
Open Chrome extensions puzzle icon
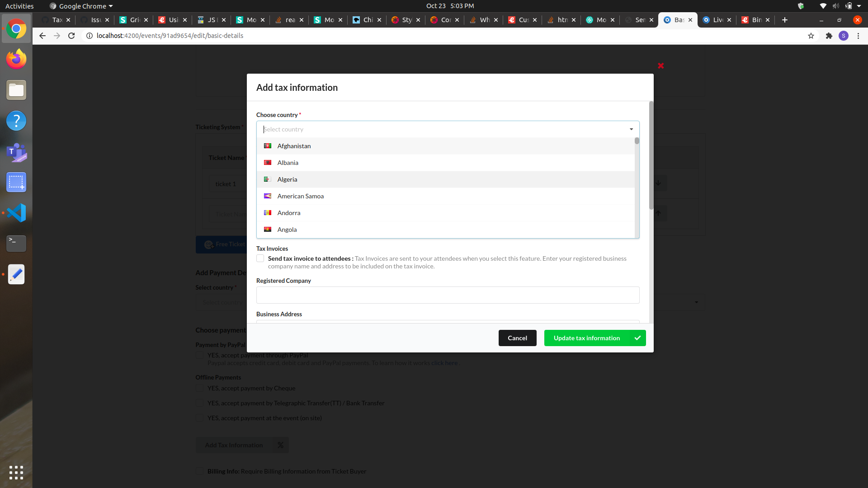[829, 36]
